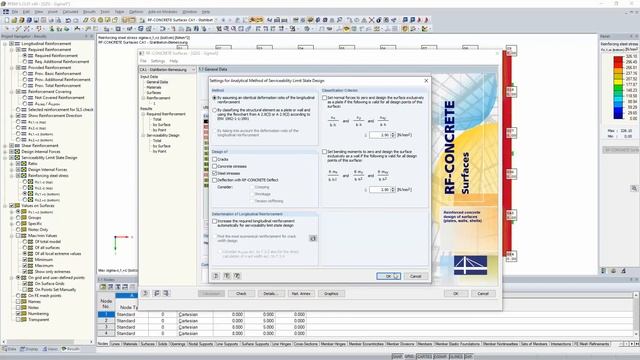Expand Design Internal Forces top-level node
Screen dimensions: 640x360
tap(5, 151)
